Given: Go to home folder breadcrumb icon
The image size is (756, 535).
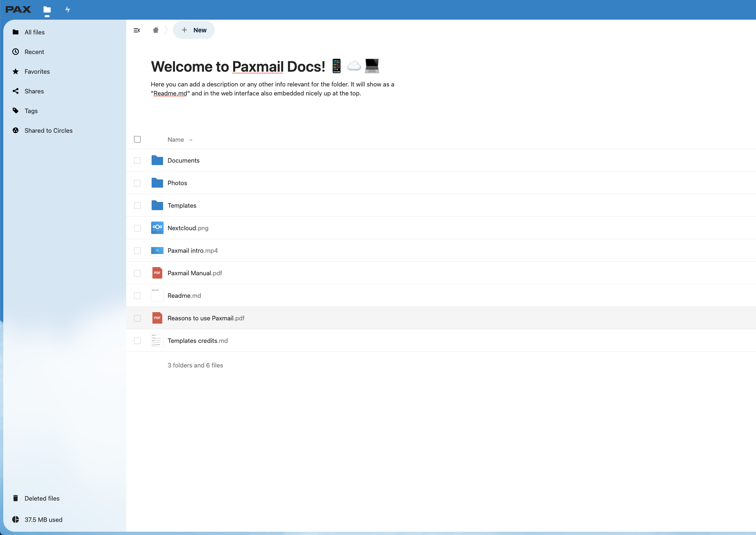Looking at the screenshot, I should pyautogui.click(x=156, y=30).
